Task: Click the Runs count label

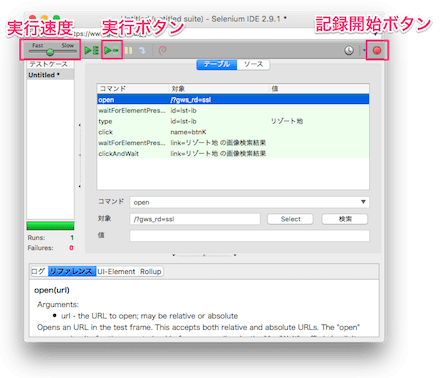Action: click(36, 238)
